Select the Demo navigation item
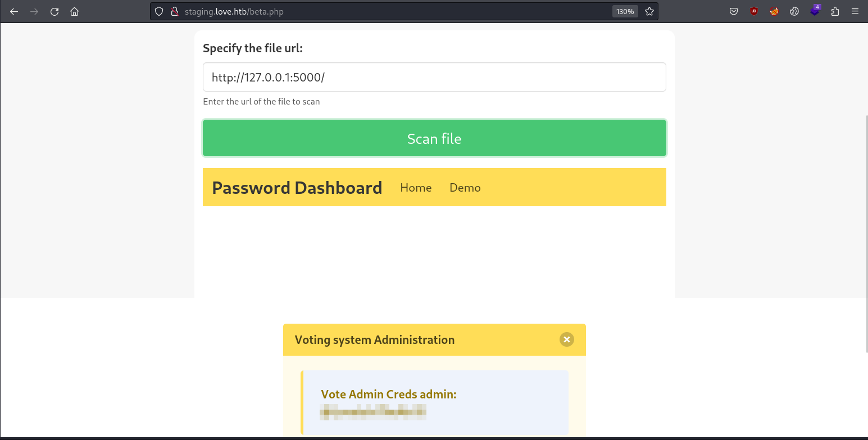 [465, 187]
